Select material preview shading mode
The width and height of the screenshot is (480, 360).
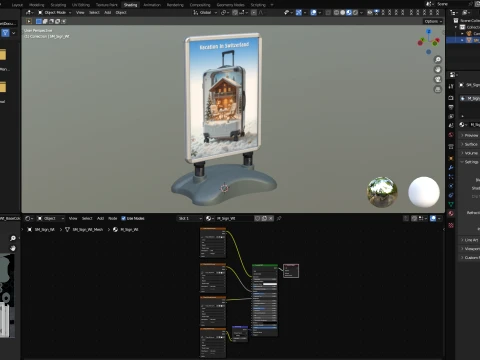(x=349, y=12)
